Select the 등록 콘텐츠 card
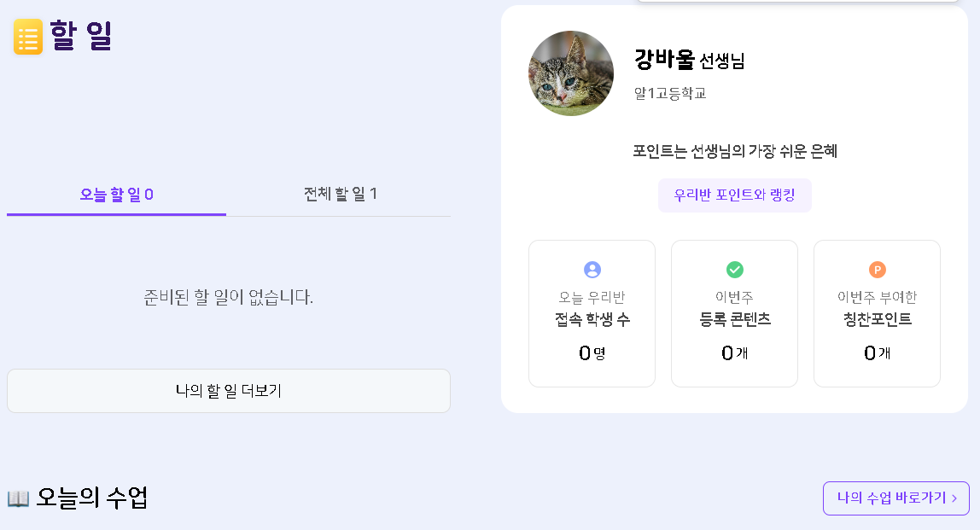The image size is (980, 530). (x=734, y=313)
